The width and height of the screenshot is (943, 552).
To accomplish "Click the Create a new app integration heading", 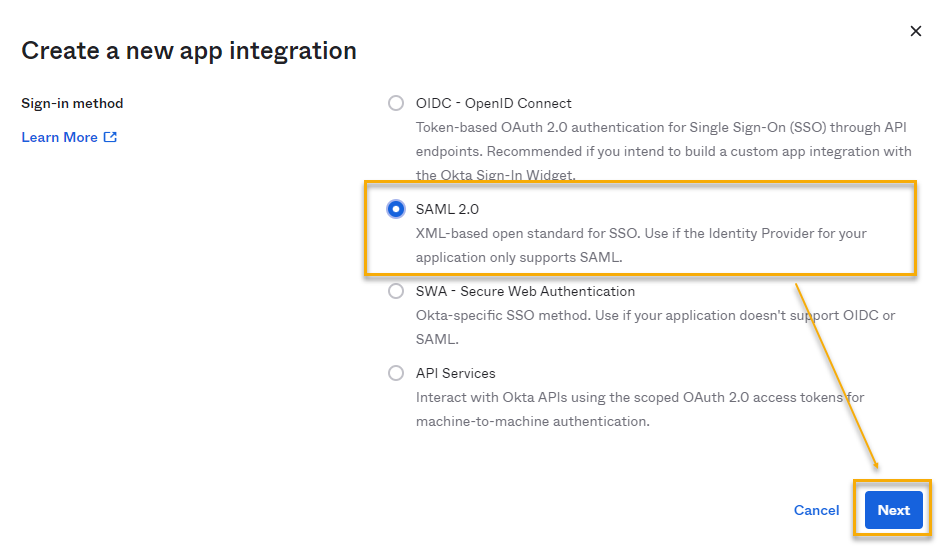I will 189,50.
